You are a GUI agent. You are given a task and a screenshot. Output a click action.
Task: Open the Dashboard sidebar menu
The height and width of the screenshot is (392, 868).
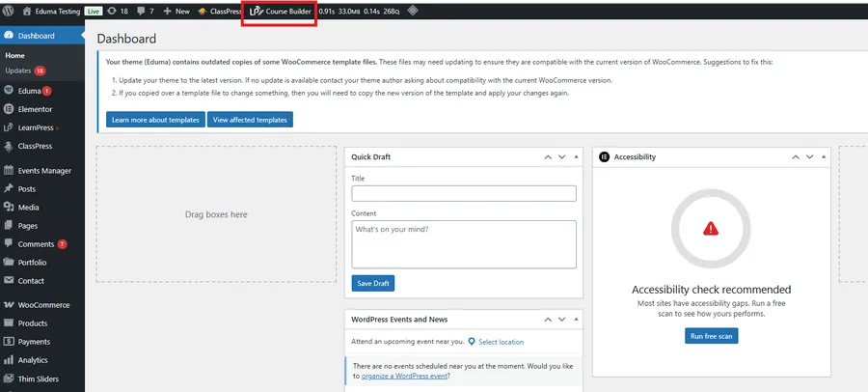pyautogui.click(x=42, y=36)
